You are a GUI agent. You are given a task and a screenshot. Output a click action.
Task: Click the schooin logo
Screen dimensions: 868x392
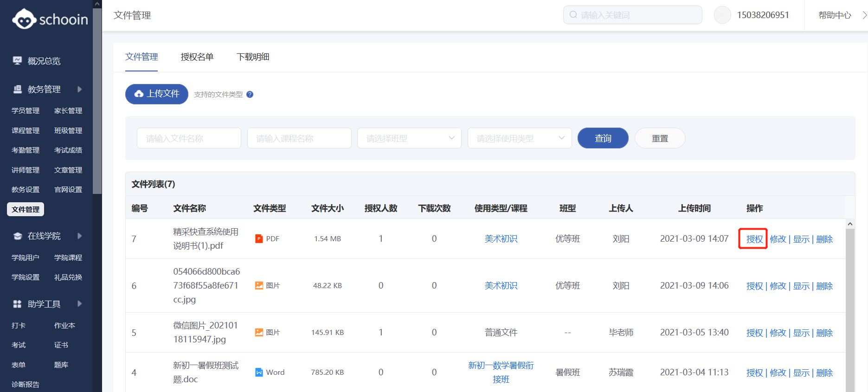click(50, 19)
